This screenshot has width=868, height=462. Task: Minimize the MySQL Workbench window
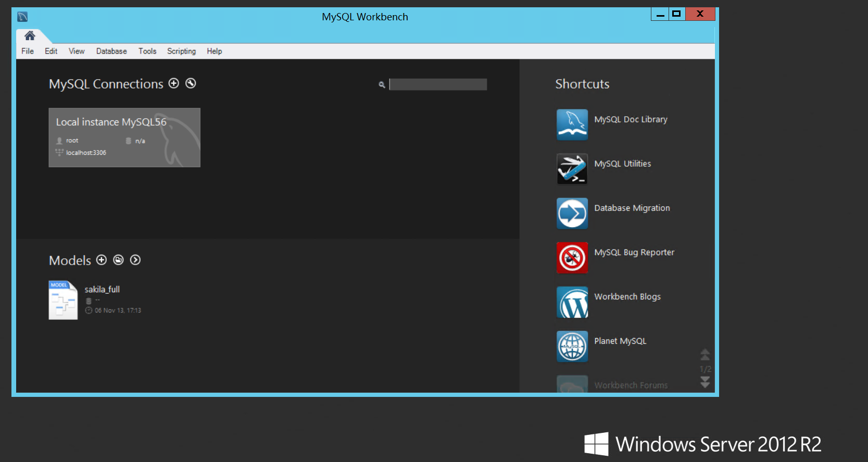click(660, 14)
